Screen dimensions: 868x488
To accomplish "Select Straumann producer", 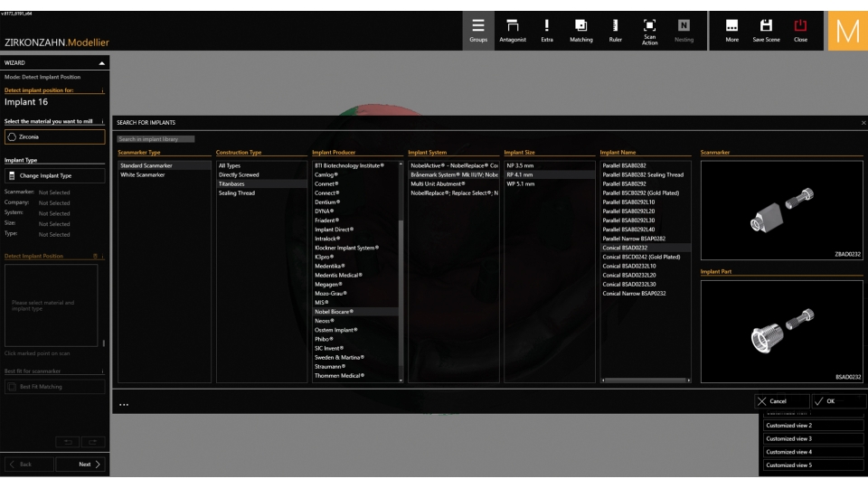I will pos(355,366).
